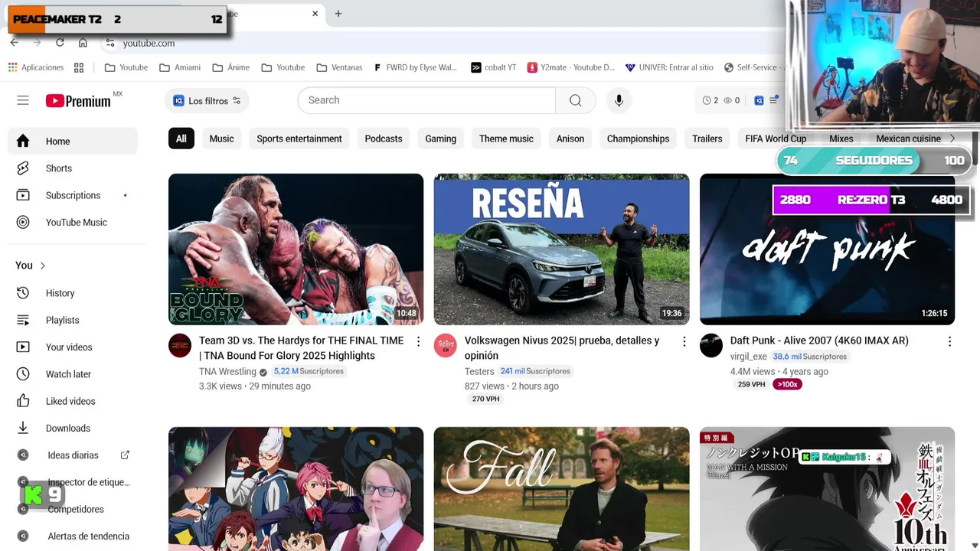Image resolution: width=980 pixels, height=551 pixels.
Task: Open UNIVER: Entrar al sitio bookmark
Action: [x=669, y=67]
